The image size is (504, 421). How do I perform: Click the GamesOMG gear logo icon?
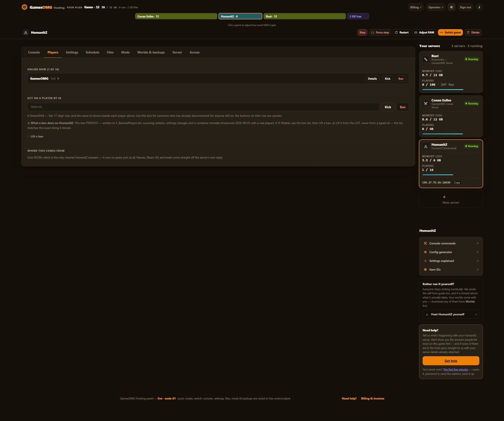tap(24, 7)
